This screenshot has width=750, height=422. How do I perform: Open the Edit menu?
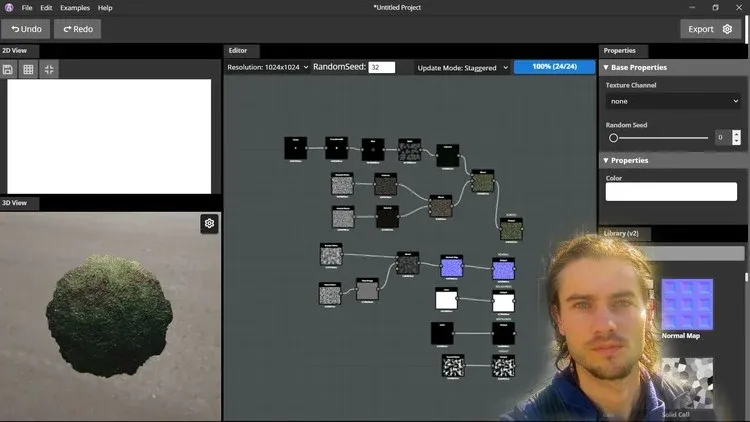[46, 8]
